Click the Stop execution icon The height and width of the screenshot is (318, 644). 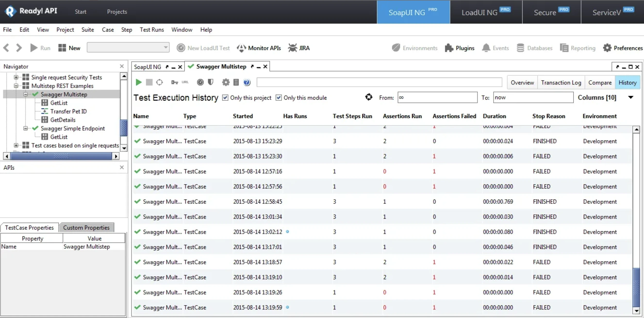point(149,82)
